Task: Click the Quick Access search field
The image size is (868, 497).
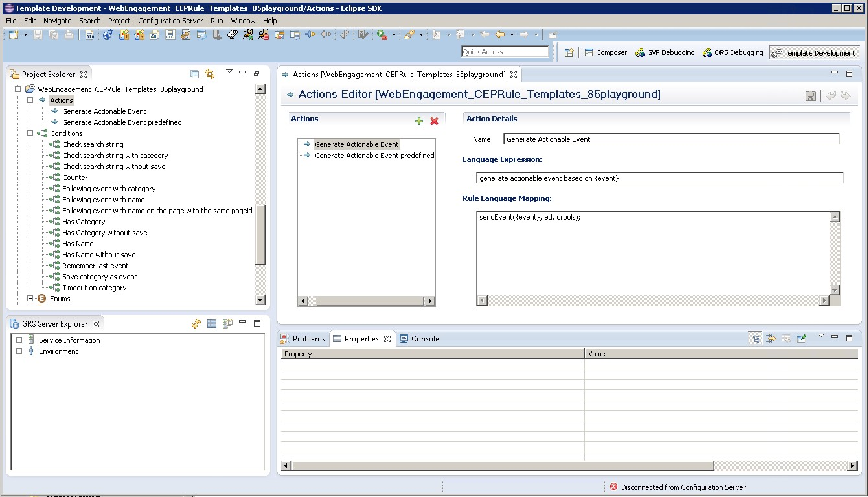Action: click(x=505, y=52)
